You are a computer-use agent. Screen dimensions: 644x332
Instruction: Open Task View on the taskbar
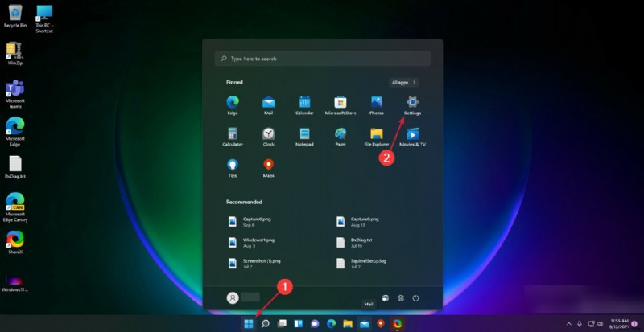pos(282,324)
